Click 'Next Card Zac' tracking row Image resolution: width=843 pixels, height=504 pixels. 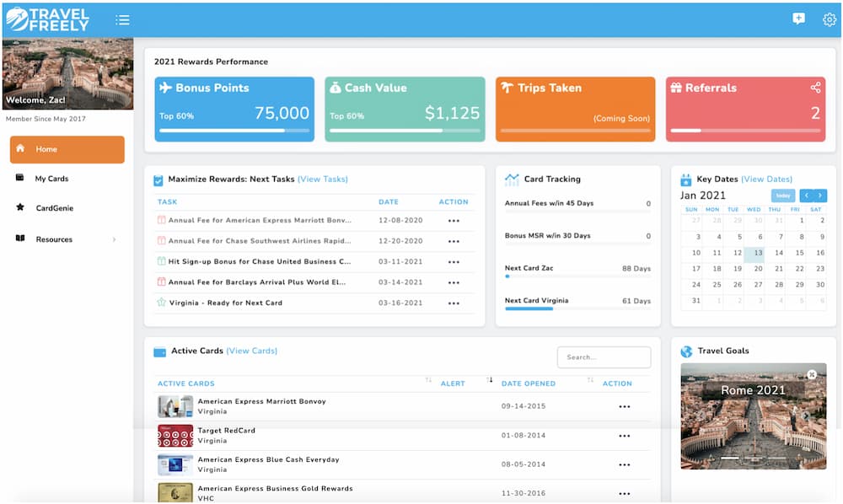[578, 269]
